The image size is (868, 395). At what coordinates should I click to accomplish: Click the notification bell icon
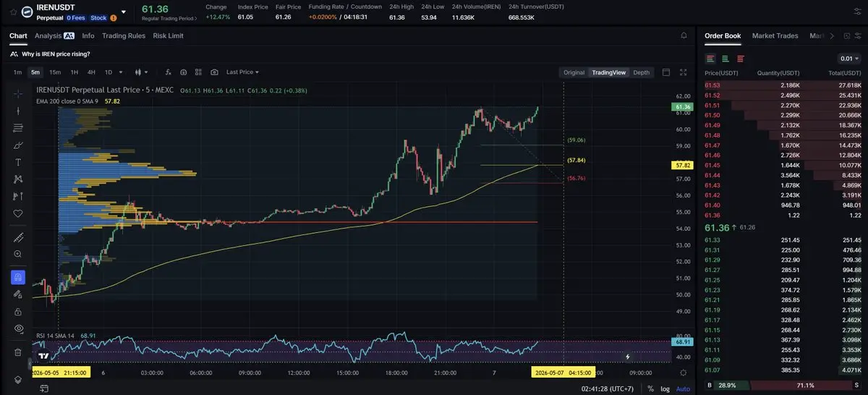pos(684,35)
